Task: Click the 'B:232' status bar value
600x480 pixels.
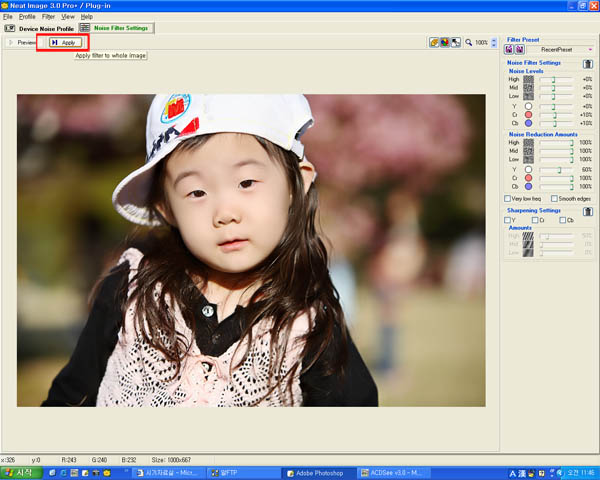Action: pyautogui.click(x=129, y=460)
